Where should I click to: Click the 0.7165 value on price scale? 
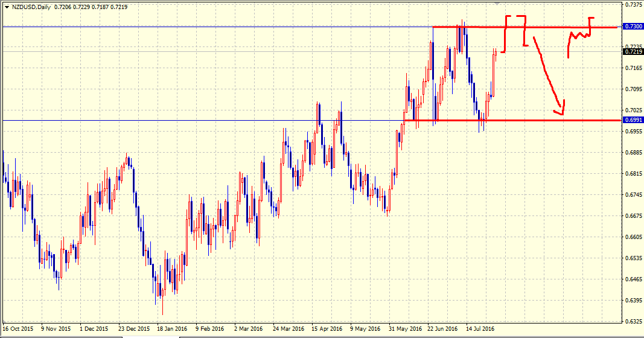(x=634, y=68)
